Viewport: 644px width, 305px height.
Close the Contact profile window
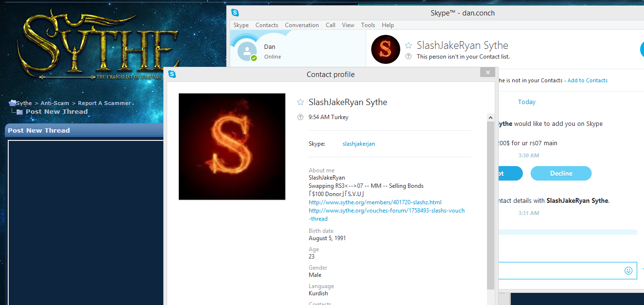[x=487, y=72]
